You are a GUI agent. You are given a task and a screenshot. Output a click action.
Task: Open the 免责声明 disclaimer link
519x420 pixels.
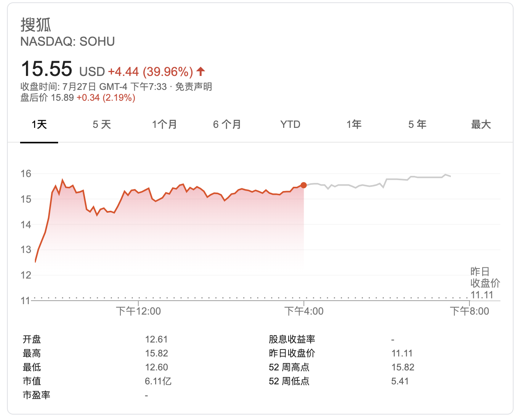194,86
